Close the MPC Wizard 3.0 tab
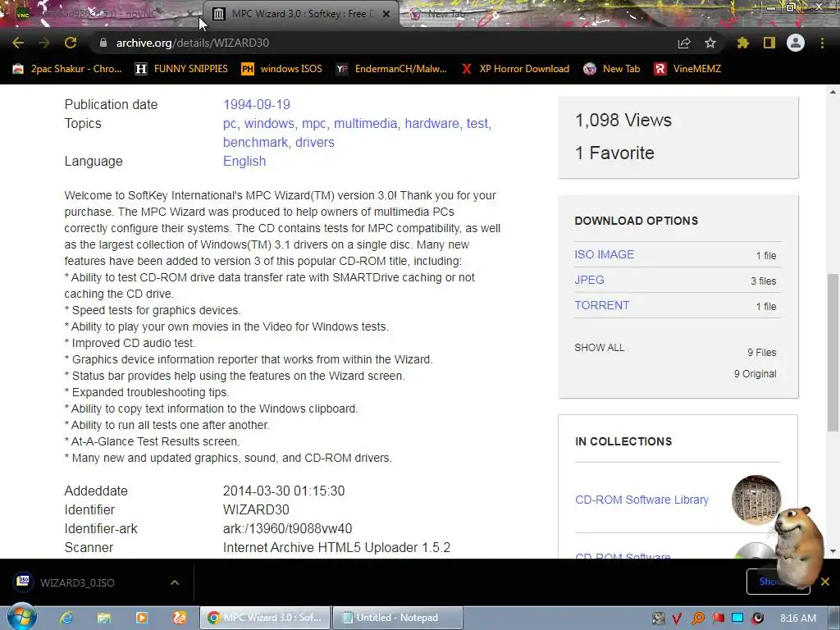 click(x=386, y=14)
